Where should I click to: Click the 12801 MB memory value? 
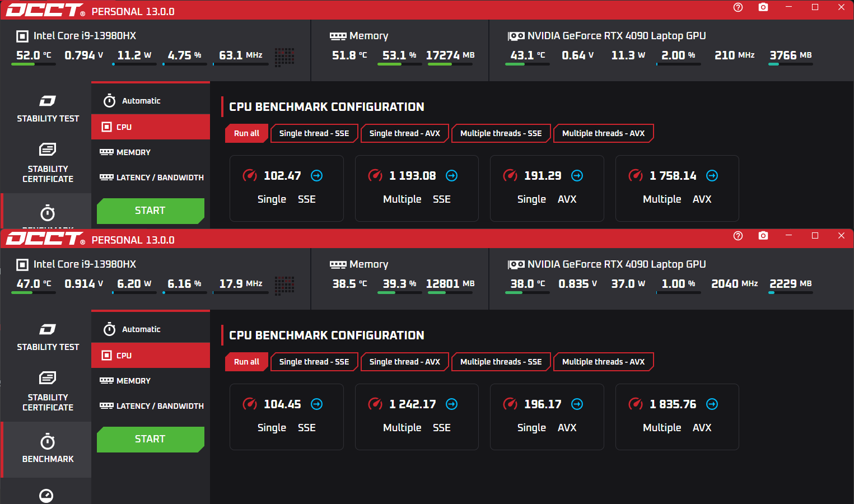tap(450, 283)
